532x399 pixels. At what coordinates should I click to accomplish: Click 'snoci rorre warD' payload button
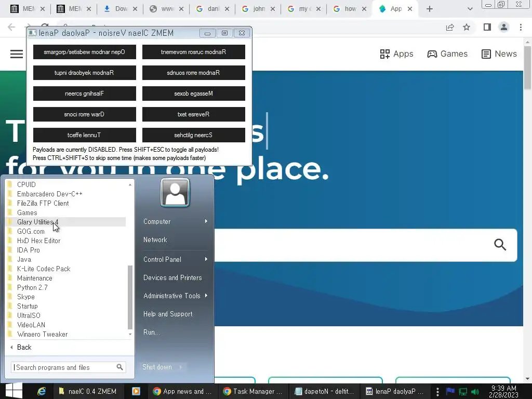coord(85,114)
